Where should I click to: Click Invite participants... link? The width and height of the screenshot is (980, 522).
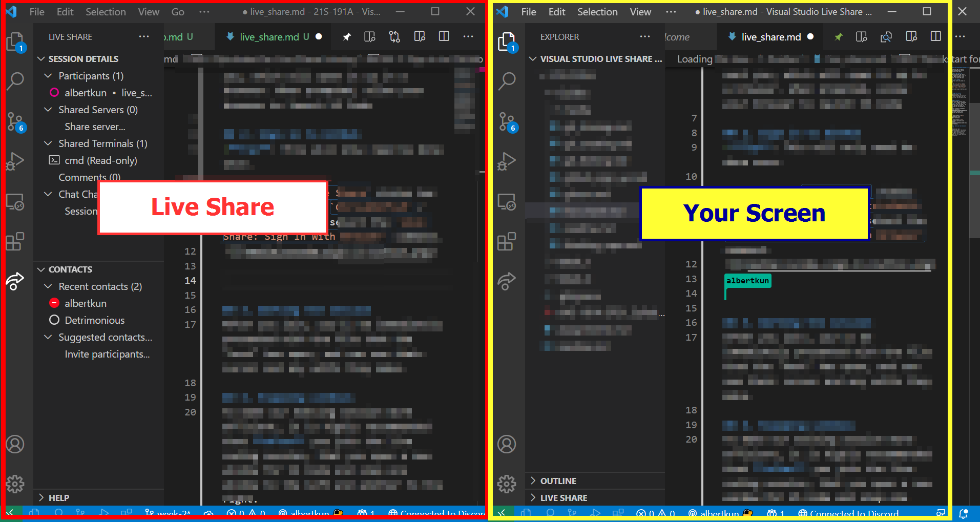107,354
